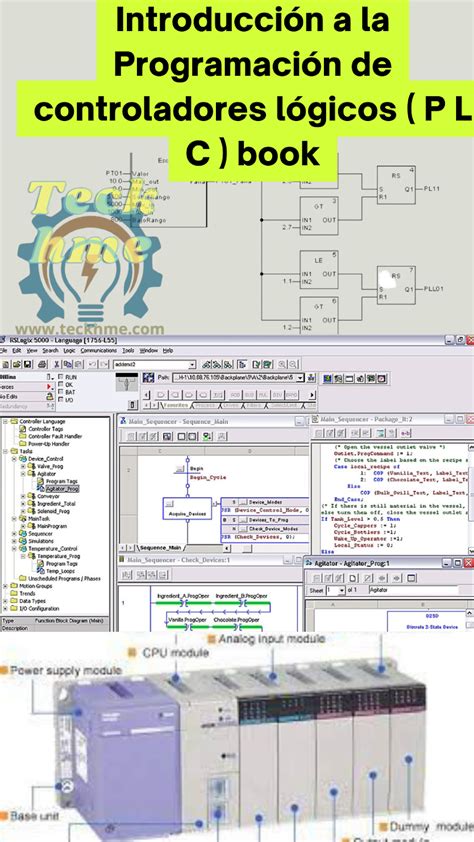This screenshot has width=474, height=842.
Task: Switch to the Favorites instruction tab
Action: (x=175, y=405)
